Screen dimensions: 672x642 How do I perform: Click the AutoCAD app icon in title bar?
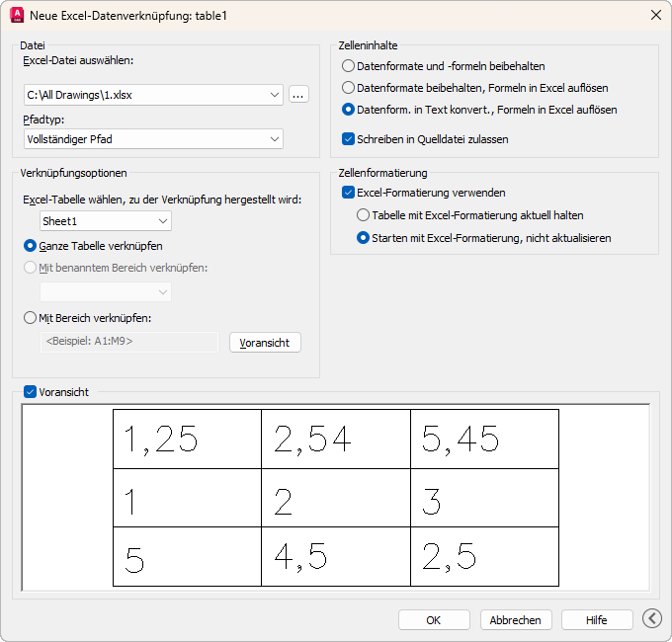click(17, 16)
